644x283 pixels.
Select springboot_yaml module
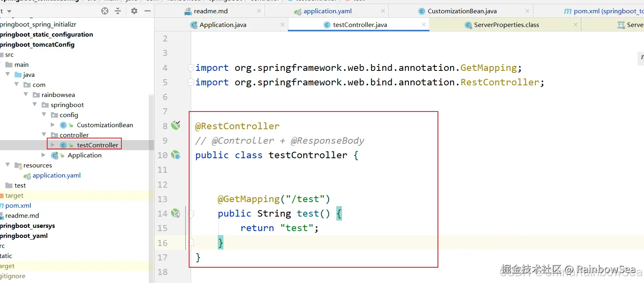[24, 235]
